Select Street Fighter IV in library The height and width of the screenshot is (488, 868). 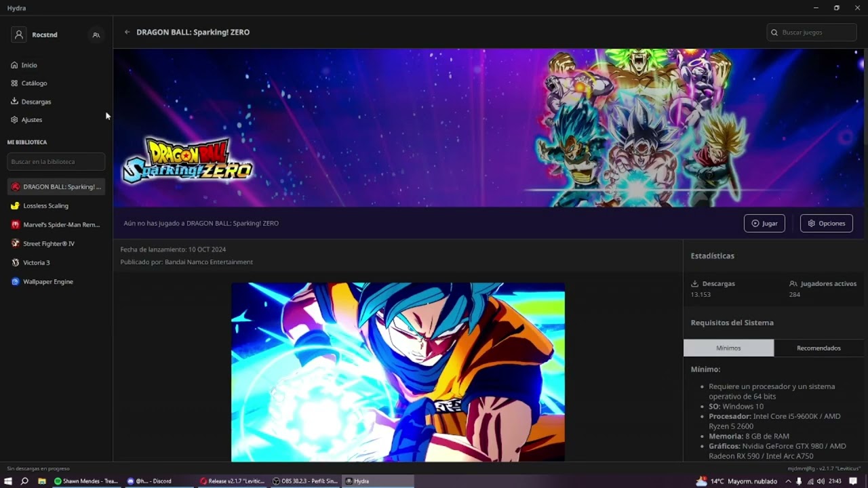(56, 243)
